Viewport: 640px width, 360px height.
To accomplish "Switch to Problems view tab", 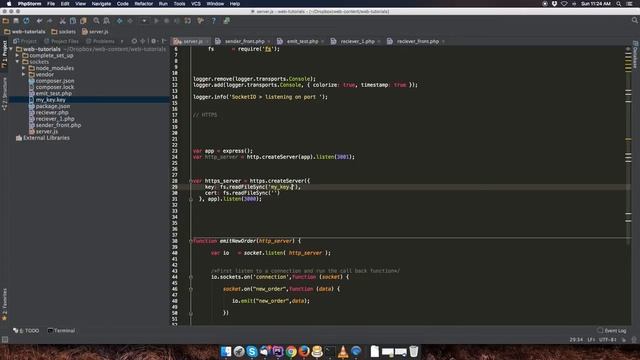I will (x=100, y=41).
